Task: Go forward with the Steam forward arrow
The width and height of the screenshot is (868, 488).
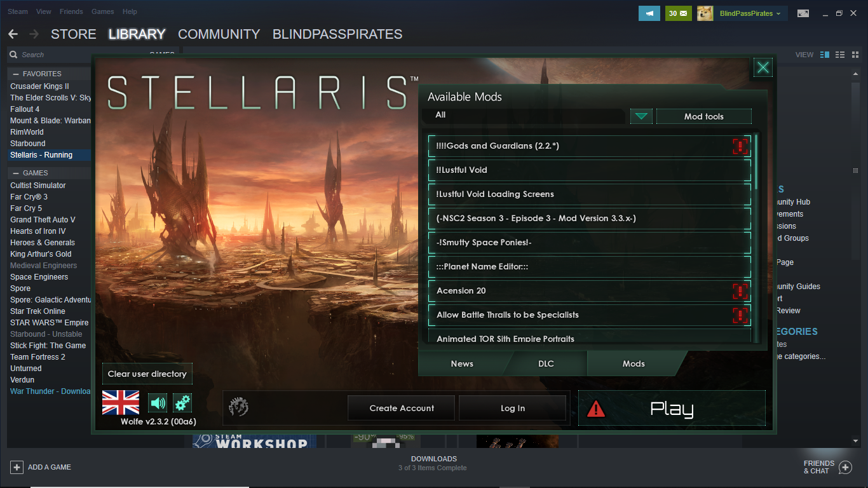Action: [x=34, y=34]
